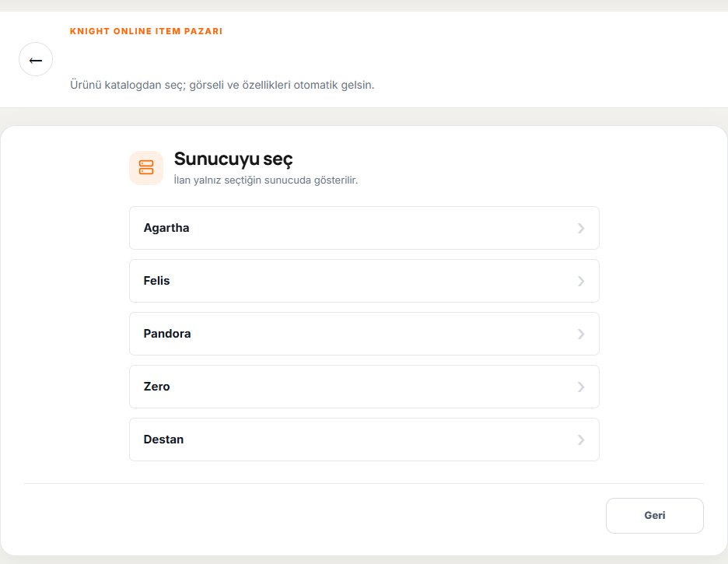This screenshot has width=728, height=564.
Task: Select the Zero server entry
Action: click(x=364, y=387)
